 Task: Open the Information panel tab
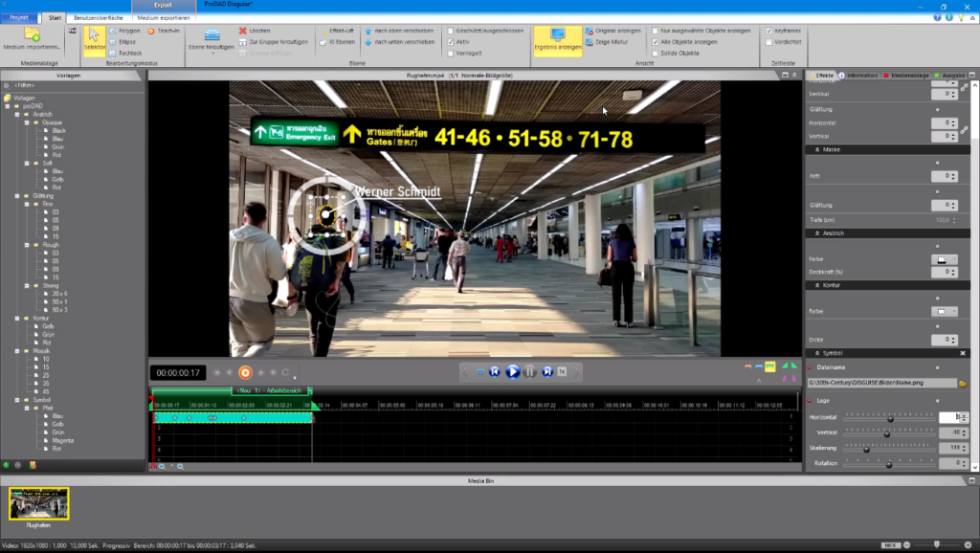tap(861, 75)
